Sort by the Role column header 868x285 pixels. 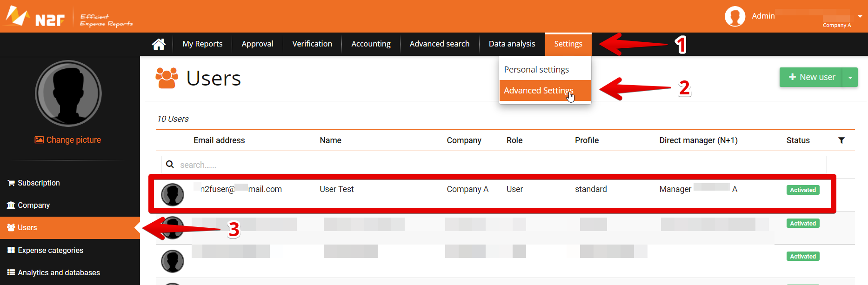tap(514, 140)
